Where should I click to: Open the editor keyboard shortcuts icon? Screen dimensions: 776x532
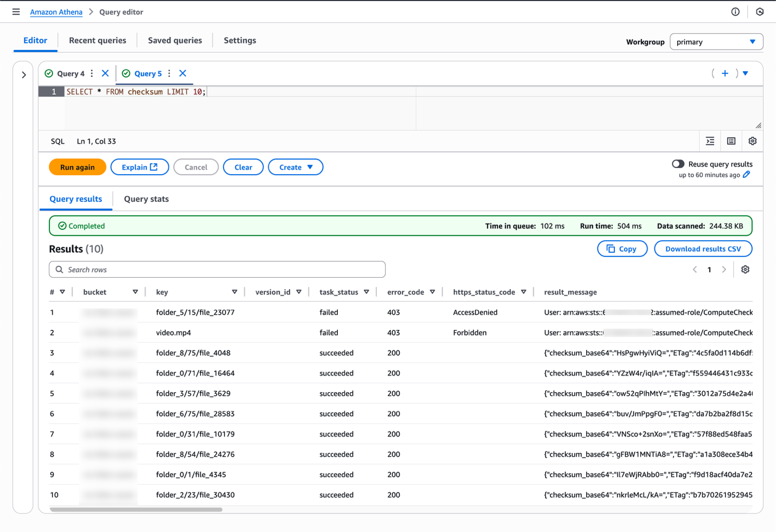coord(731,141)
